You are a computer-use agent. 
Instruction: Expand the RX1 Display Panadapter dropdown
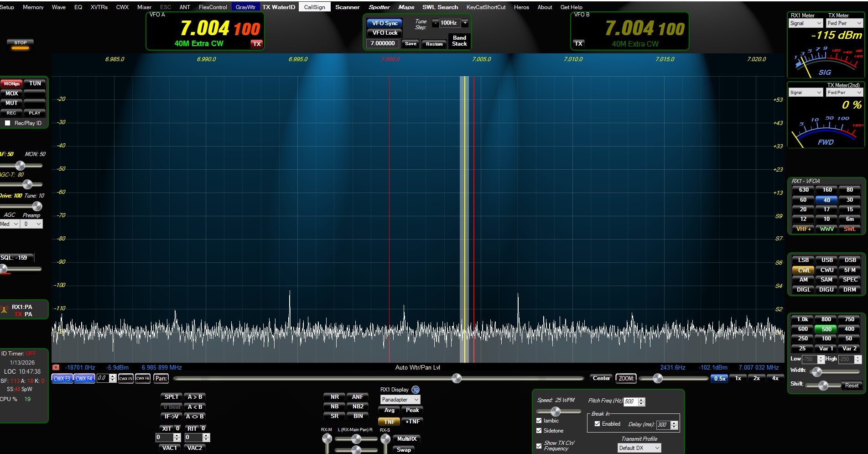coord(400,400)
